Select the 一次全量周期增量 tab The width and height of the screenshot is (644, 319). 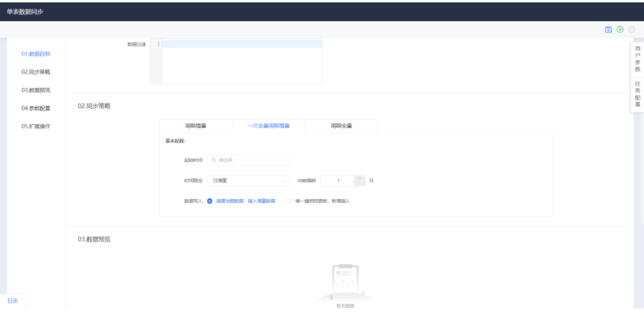(268, 126)
